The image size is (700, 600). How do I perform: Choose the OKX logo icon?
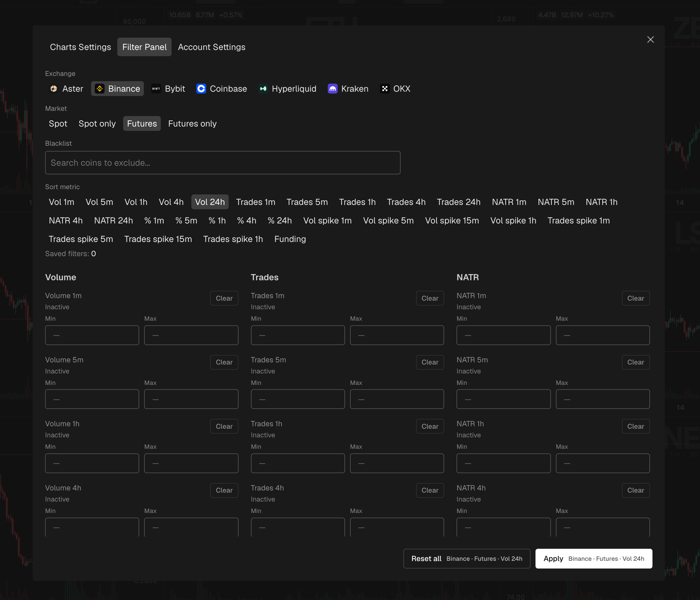coord(385,89)
